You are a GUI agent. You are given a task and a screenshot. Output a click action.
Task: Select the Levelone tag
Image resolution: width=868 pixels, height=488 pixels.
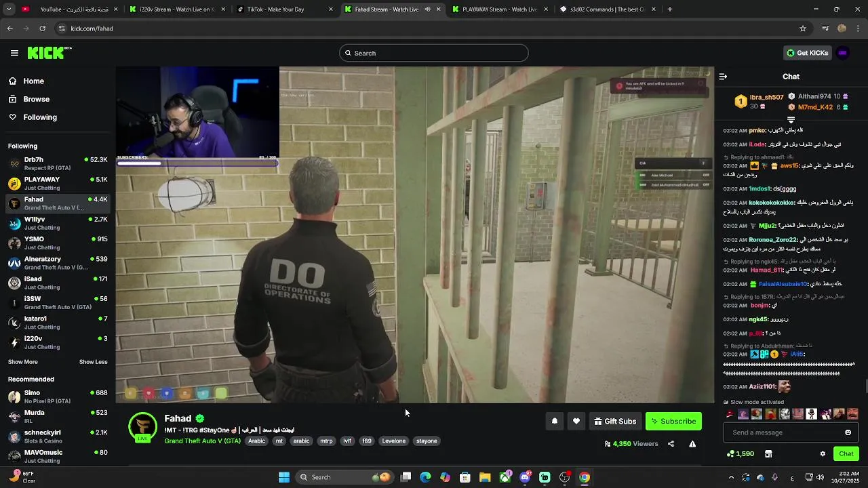(x=394, y=441)
